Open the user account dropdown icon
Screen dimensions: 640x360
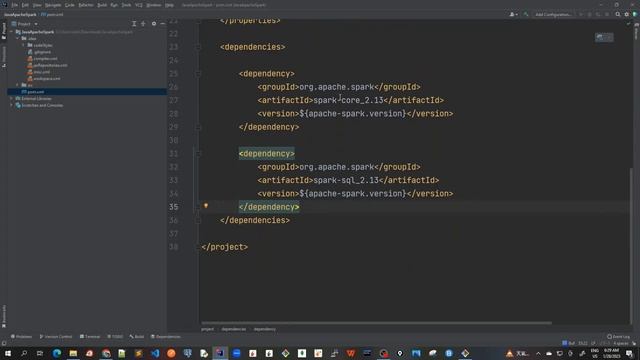513,14
